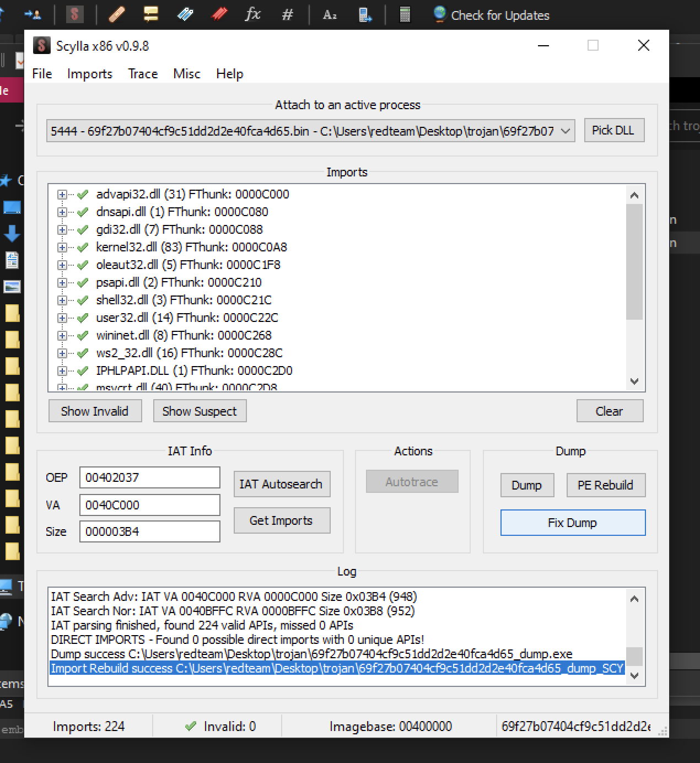Viewport: 700px width, 763px height.
Task: Open the Misc menu
Action: (187, 74)
